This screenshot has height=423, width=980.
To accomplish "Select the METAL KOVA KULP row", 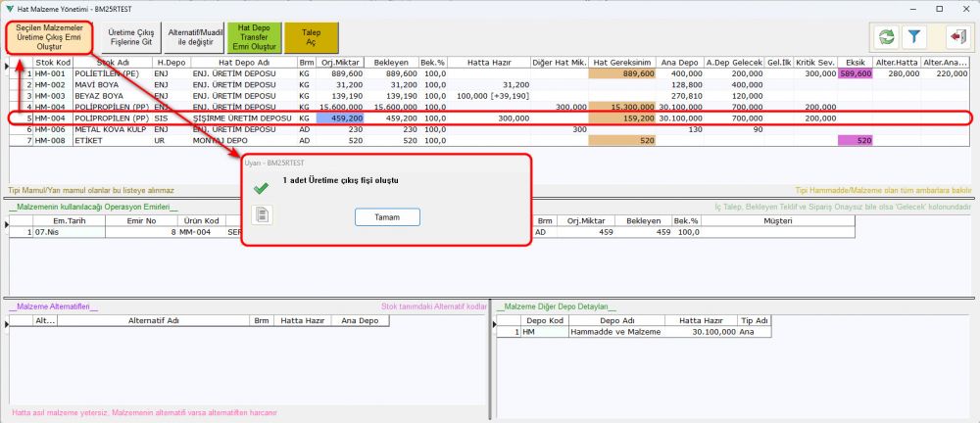I will (x=487, y=129).
